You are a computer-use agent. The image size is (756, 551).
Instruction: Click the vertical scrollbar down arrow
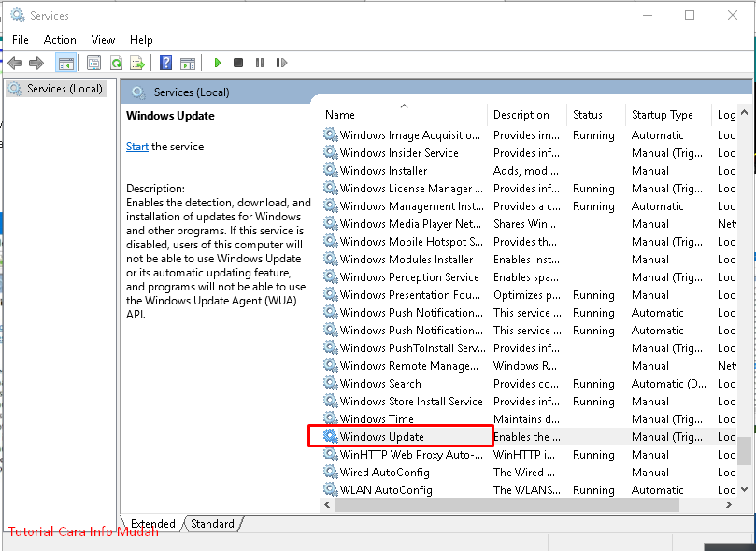(744, 489)
